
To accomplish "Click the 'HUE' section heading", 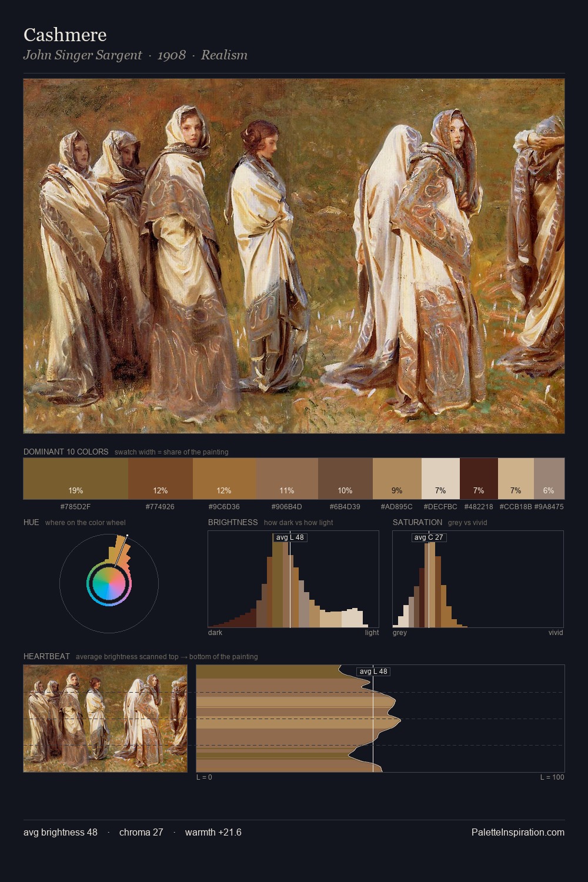I will click(x=31, y=523).
